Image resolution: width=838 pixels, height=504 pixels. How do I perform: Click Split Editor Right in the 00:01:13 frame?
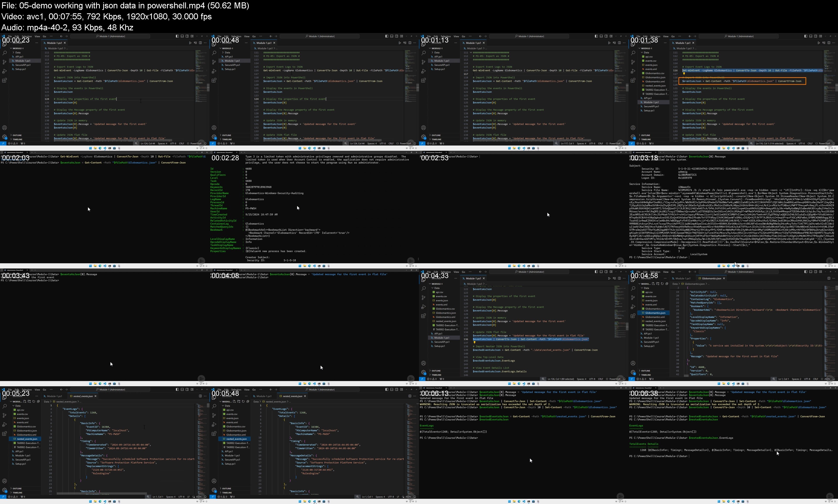click(x=619, y=43)
